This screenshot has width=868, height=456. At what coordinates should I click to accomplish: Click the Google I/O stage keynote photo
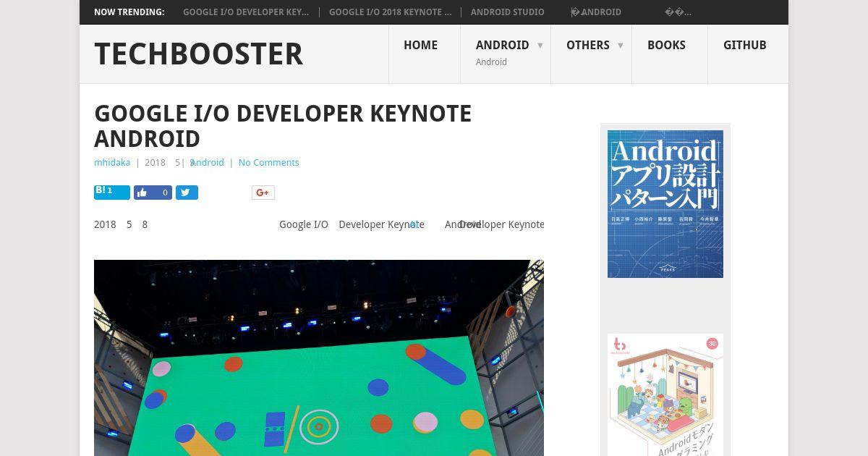[319, 358]
